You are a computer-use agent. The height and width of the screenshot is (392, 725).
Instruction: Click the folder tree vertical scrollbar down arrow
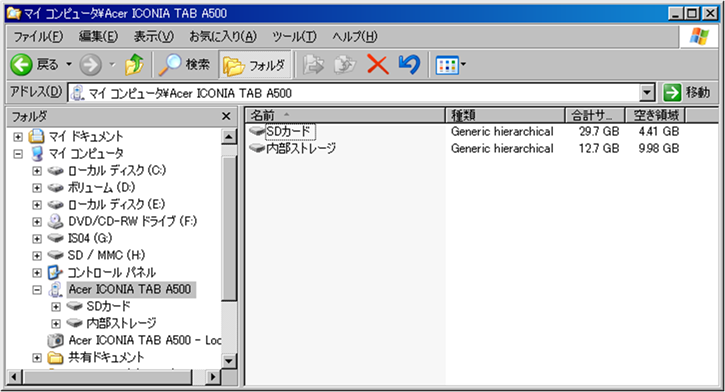229,361
